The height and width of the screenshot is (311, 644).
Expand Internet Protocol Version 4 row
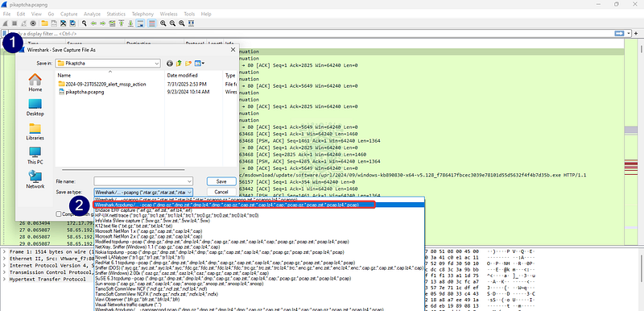click(x=4, y=265)
